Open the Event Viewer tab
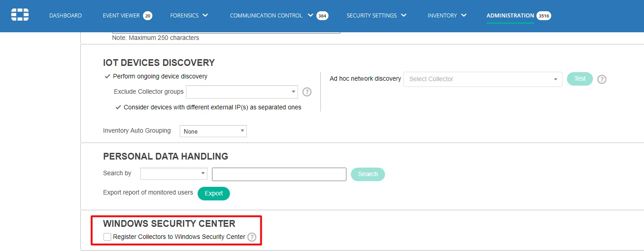Image resolution: width=644 pixels, height=251 pixels. tap(121, 16)
